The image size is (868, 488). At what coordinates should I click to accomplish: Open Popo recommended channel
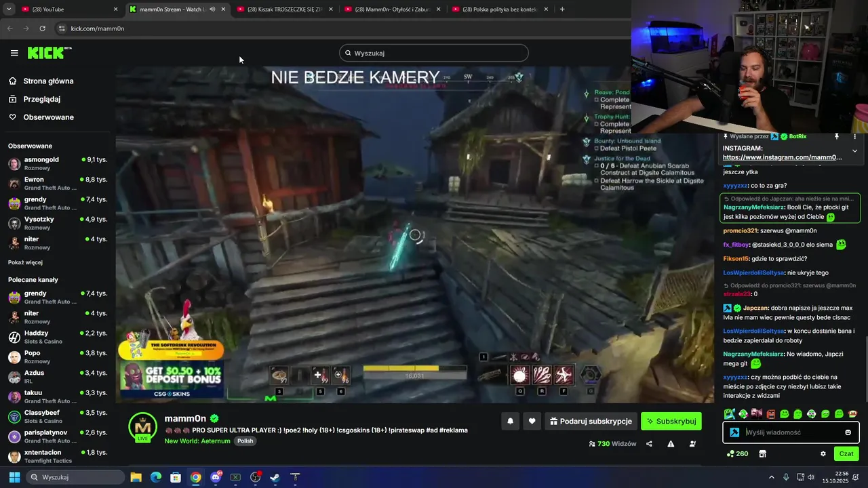(x=58, y=357)
